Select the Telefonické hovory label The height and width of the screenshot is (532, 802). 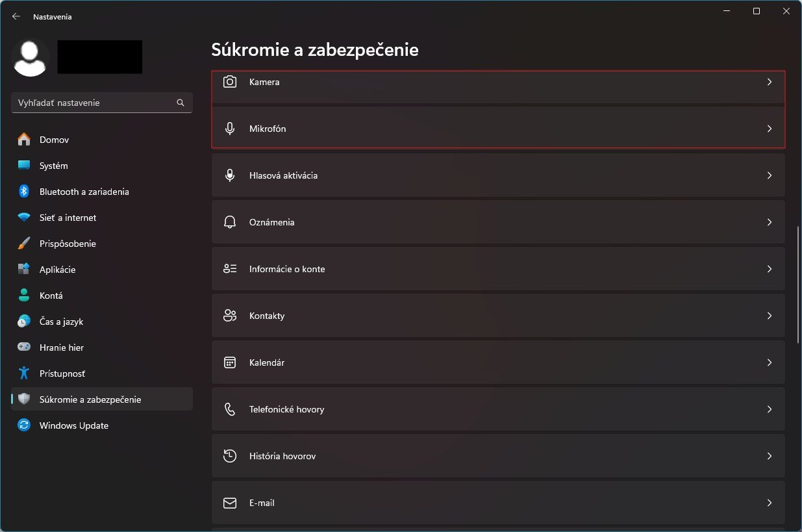click(286, 409)
